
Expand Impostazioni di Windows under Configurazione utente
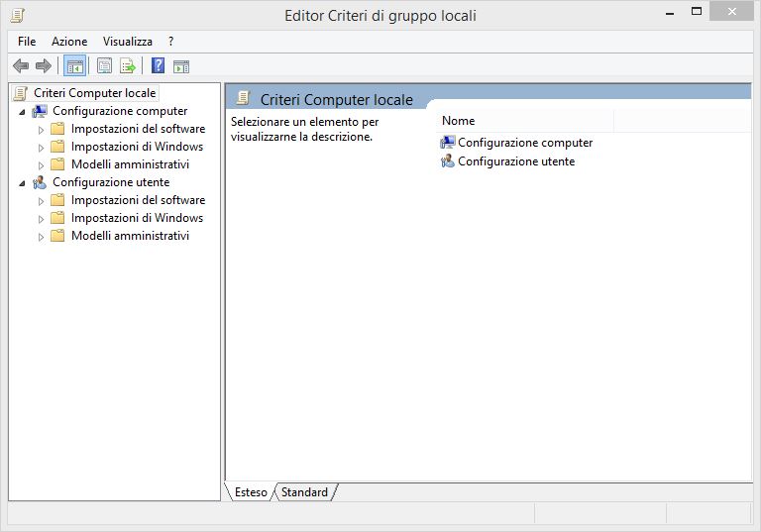41,219
